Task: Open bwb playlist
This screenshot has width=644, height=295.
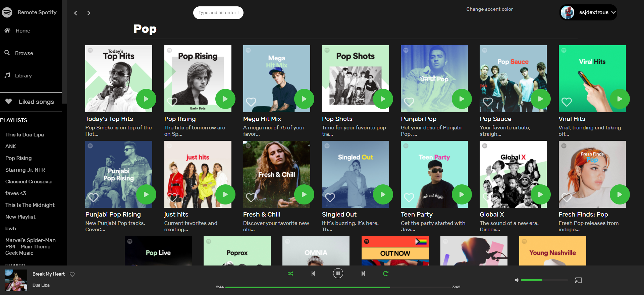Action: coord(11,228)
